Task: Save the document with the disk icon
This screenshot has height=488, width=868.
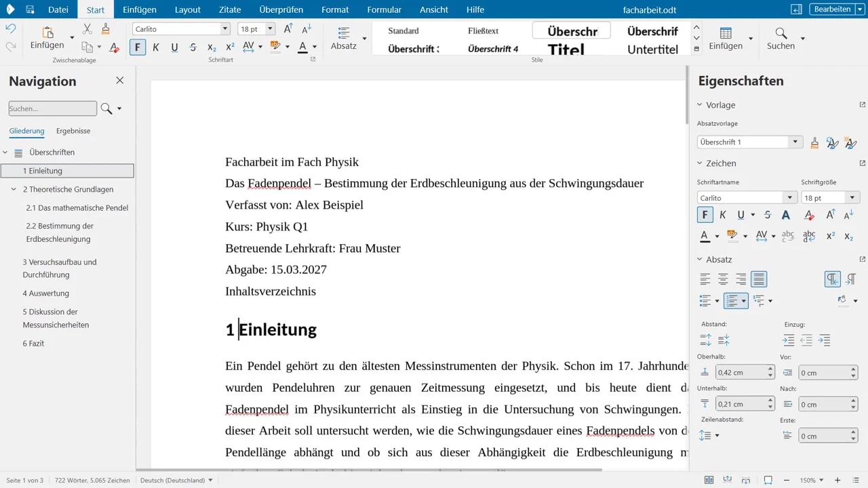Action: [x=30, y=9]
